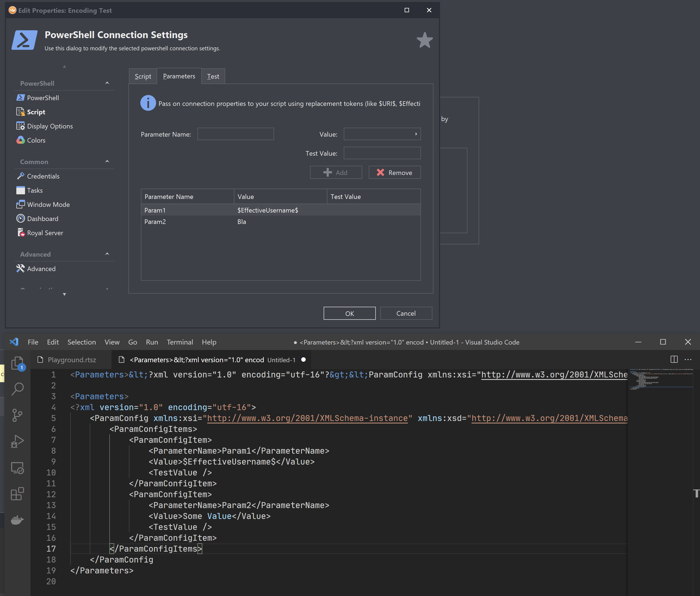Open the Docker extension panel

pos(18,520)
